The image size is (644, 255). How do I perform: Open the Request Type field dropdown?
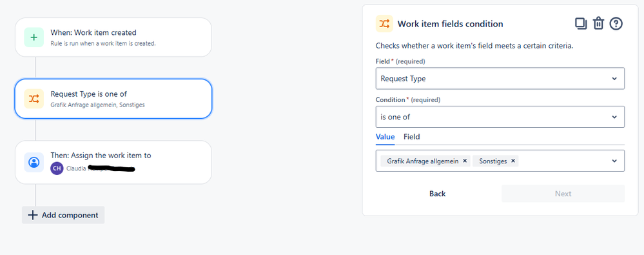click(500, 79)
